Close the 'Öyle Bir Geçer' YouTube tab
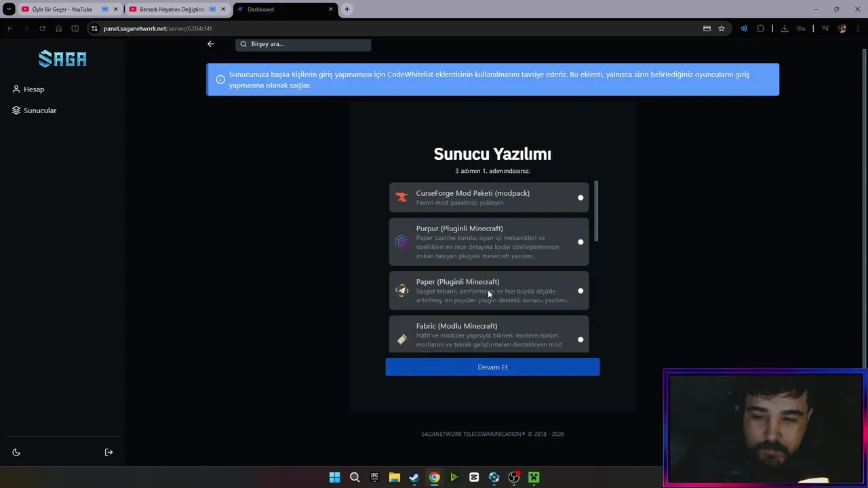Image resolution: width=868 pixels, height=488 pixels. (116, 9)
